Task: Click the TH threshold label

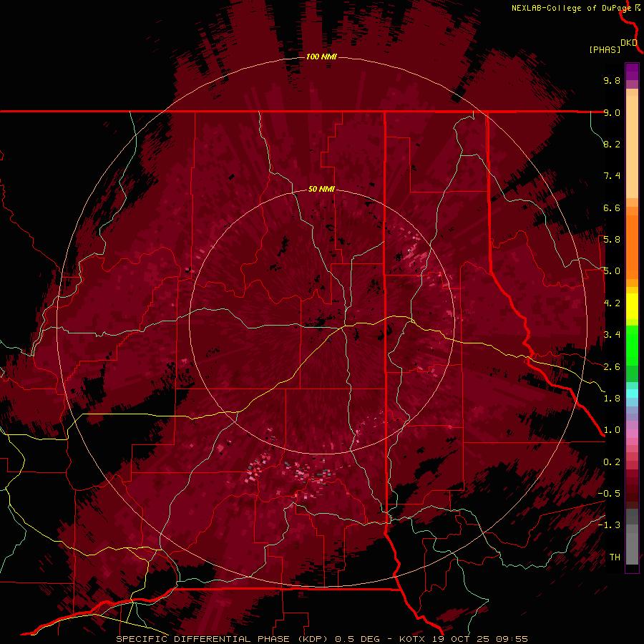Action: coord(615,557)
